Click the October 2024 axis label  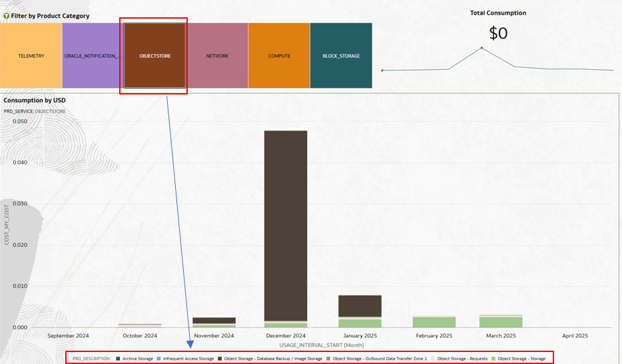(x=140, y=335)
